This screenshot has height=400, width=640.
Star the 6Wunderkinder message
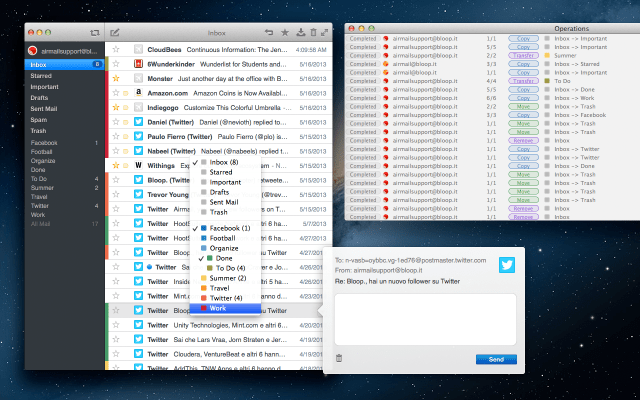click(x=116, y=64)
